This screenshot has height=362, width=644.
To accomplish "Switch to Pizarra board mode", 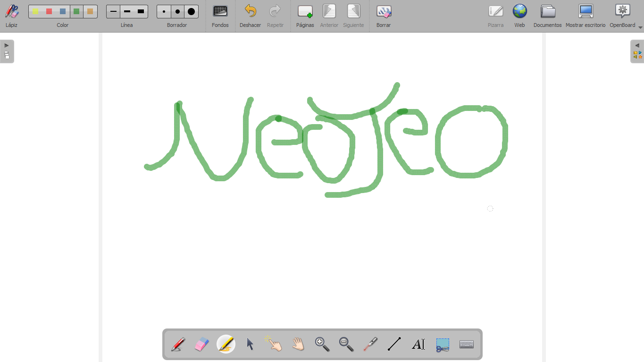I will click(495, 15).
